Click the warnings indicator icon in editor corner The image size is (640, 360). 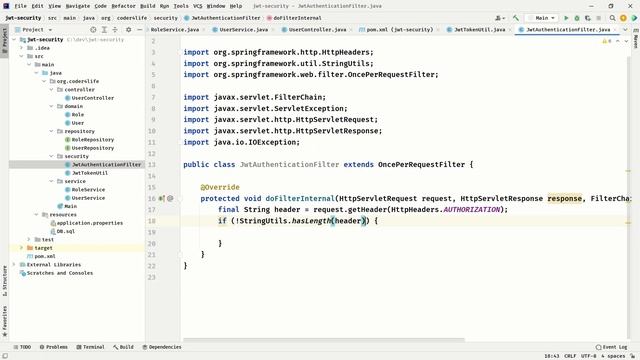pyautogui.click(x=607, y=41)
